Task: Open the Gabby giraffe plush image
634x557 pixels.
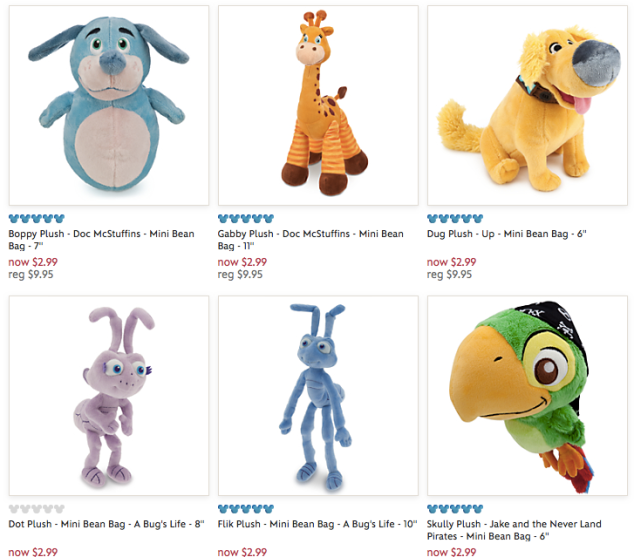Action: pos(318,105)
